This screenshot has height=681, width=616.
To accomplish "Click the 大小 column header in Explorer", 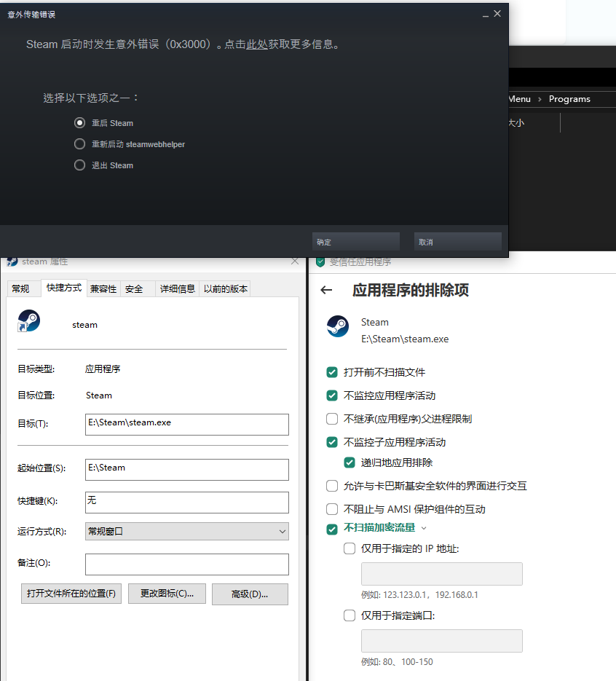I will tap(516, 123).
